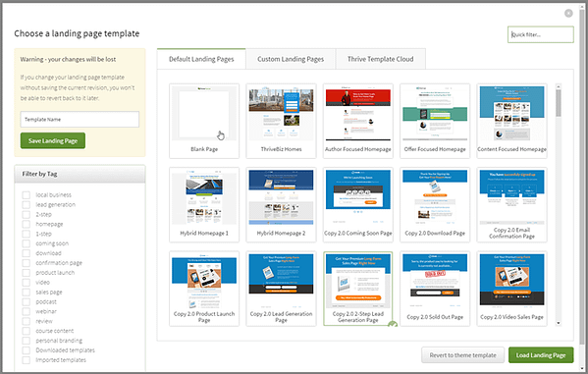Select the Blank Page template thumbnail
The width and height of the screenshot is (588, 374).
point(204,121)
